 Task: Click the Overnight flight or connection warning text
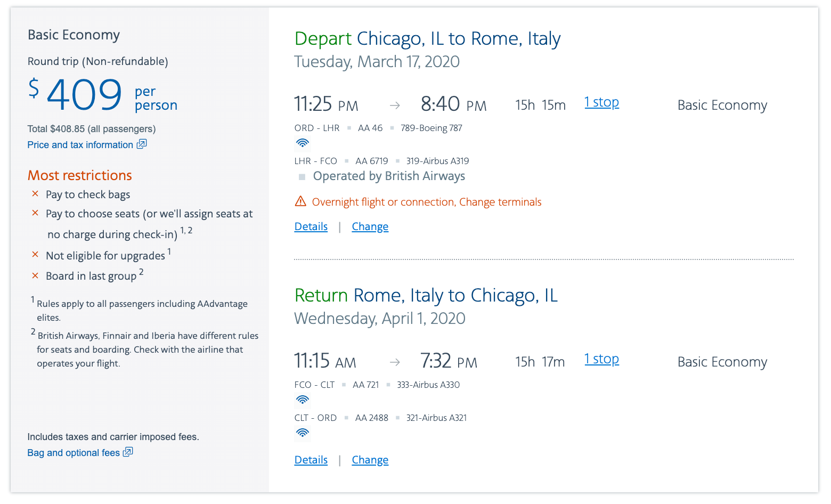click(x=427, y=202)
